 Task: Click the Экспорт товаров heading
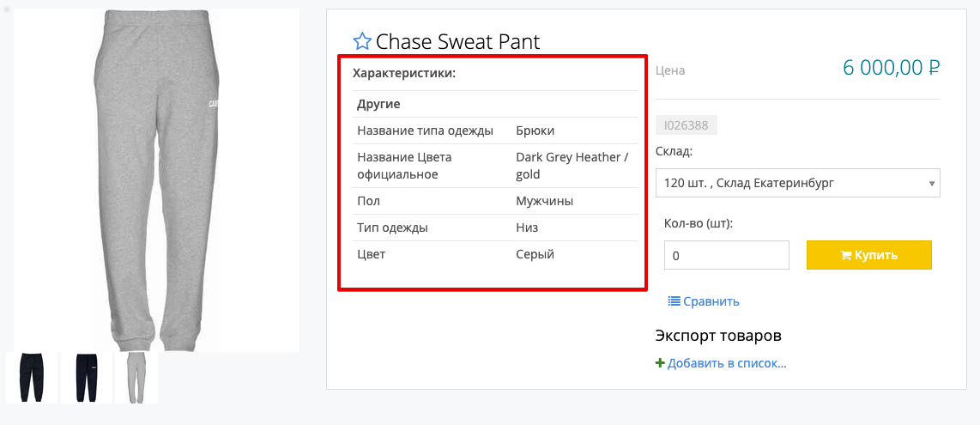717,335
